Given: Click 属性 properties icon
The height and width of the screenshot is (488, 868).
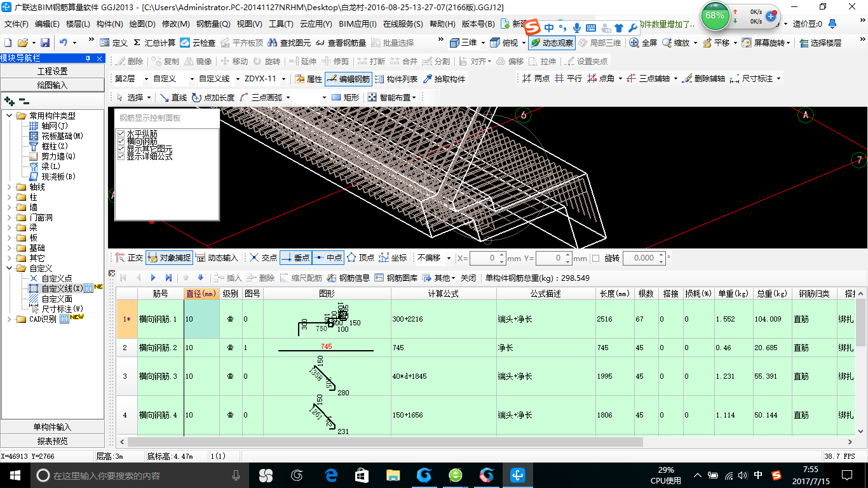Looking at the screenshot, I should tap(309, 79).
